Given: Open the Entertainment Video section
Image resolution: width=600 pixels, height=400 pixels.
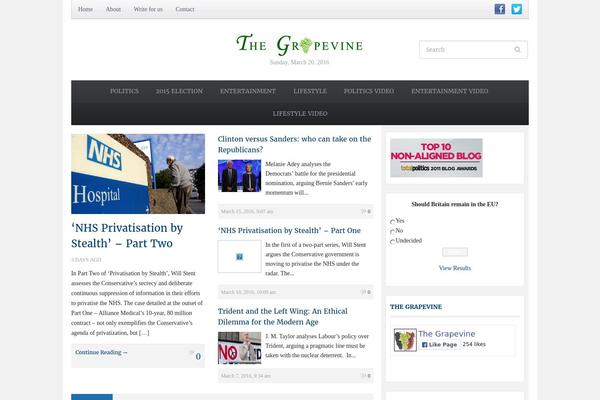Looking at the screenshot, I should pyautogui.click(x=450, y=91).
